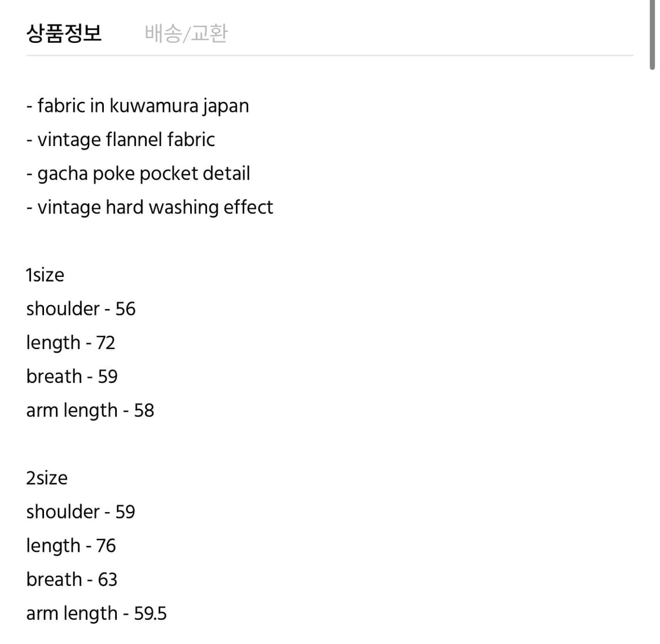This screenshot has width=660, height=644.
Task: Click the 'fabric in kuwamura japan' text line
Action: point(137,106)
